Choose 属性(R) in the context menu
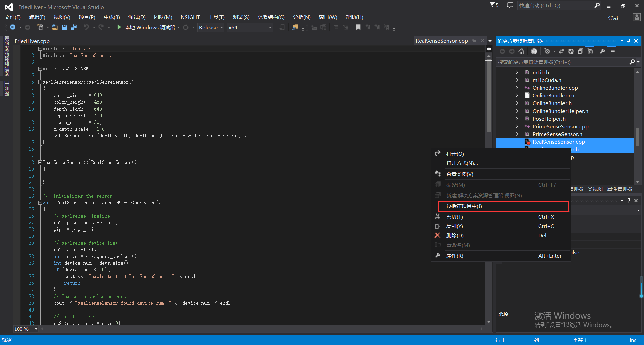Image resolution: width=644 pixels, height=345 pixels. click(501, 256)
